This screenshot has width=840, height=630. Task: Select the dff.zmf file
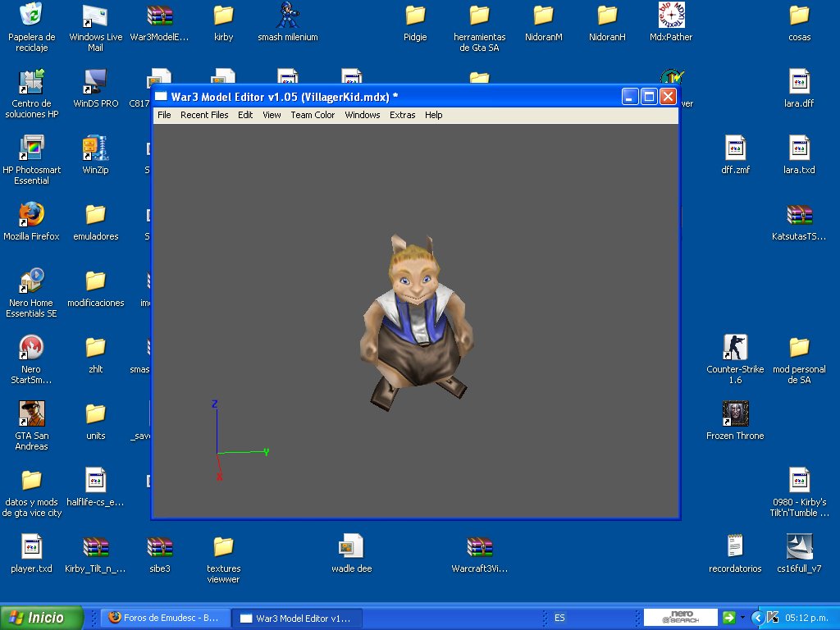(735, 155)
